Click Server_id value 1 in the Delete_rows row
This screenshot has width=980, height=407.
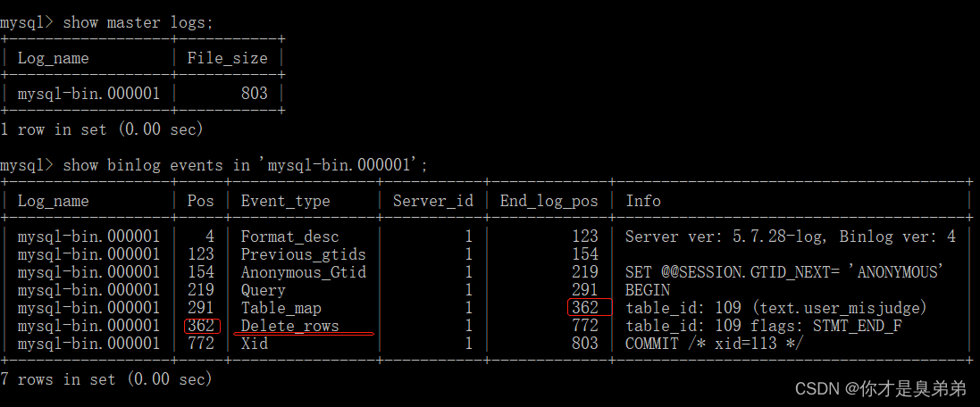[x=469, y=326]
